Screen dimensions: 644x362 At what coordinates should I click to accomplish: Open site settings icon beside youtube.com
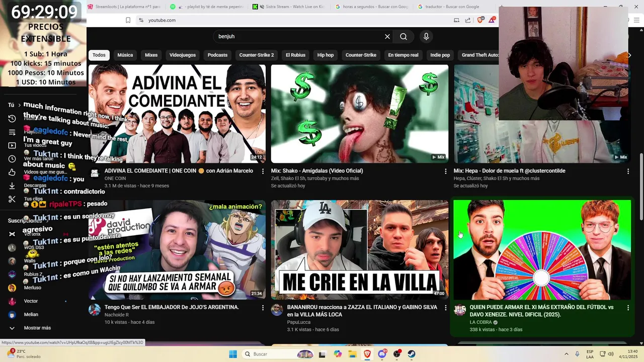(141, 20)
